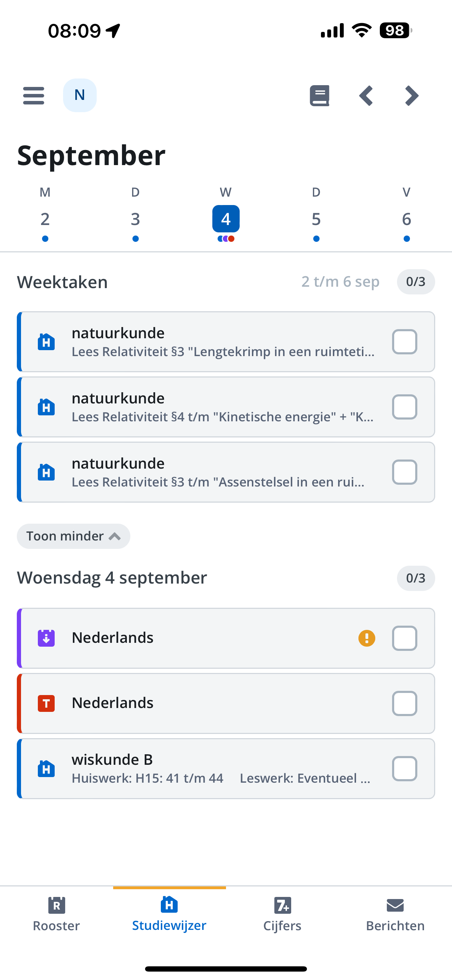Tap the orange warning icon on Nederlands
Image resolution: width=452 pixels, height=980 pixels.
click(x=367, y=638)
